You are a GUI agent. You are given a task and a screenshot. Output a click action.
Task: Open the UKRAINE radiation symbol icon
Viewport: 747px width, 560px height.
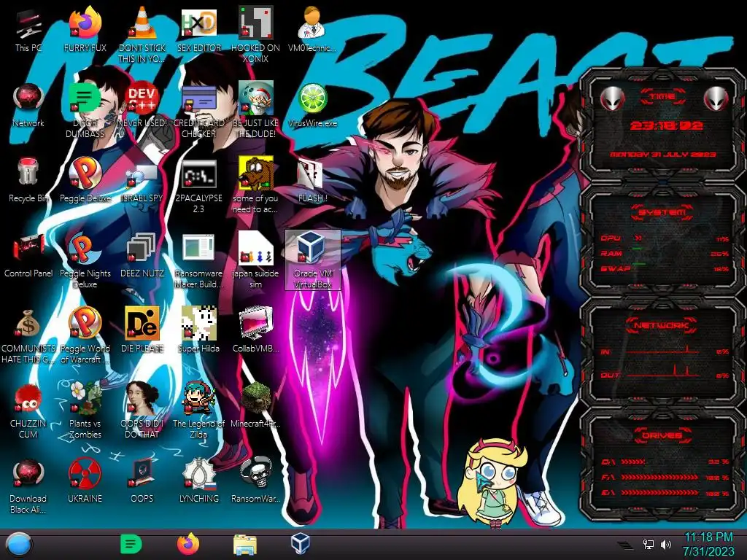click(x=85, y=481)
